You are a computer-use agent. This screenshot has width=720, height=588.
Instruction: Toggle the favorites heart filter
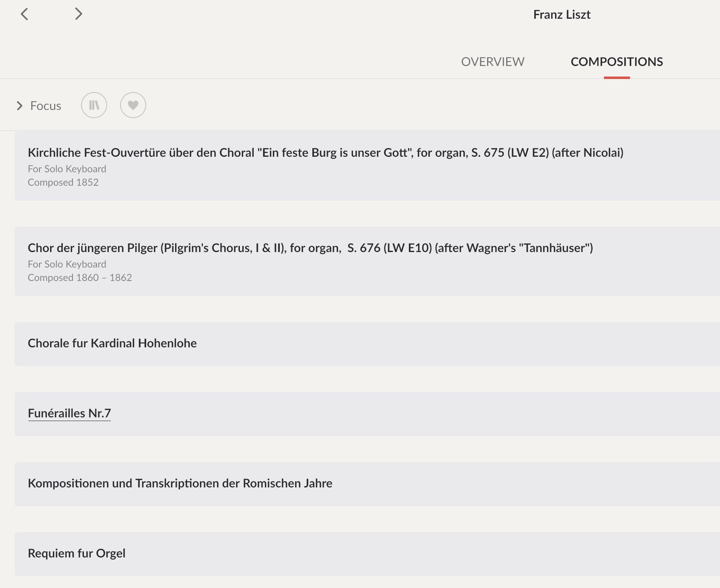click(x=133, y=105)
